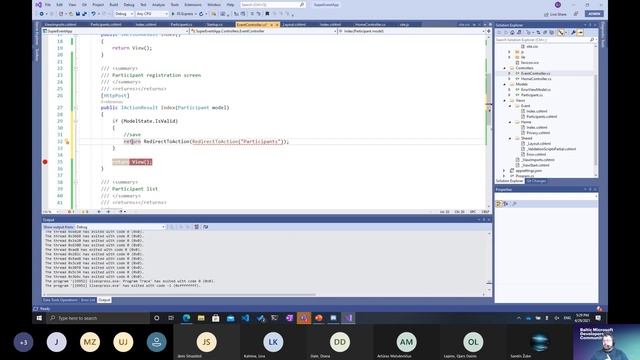The width and height of the screenshot is (640, 360).
Task: Open the Windows Start menu
Action: pos(39,318)
